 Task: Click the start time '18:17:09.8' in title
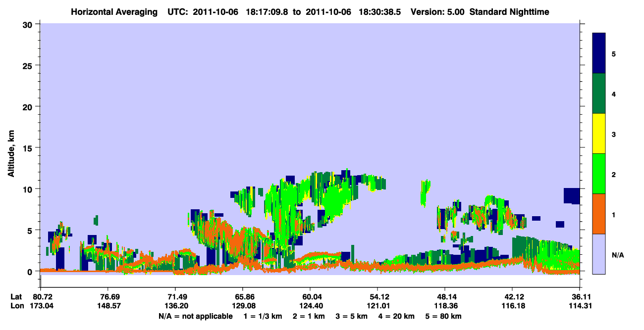pos(268,11)
